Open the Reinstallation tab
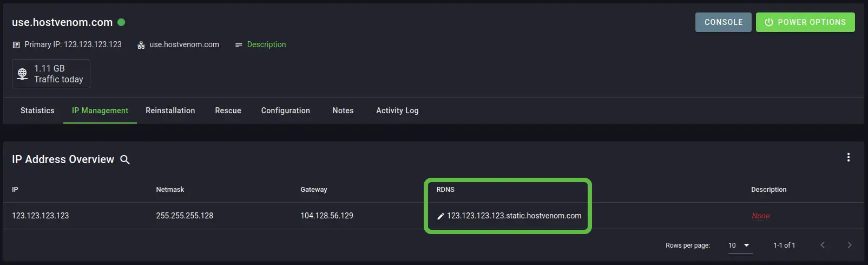868x265 pixels. click(170, 111)
